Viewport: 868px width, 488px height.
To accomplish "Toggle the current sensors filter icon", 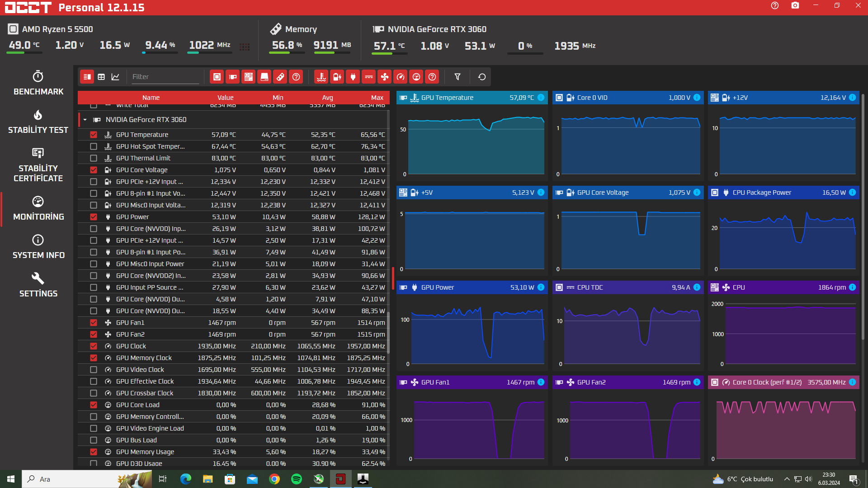I will pyautogui.click(x=369, y=77).
